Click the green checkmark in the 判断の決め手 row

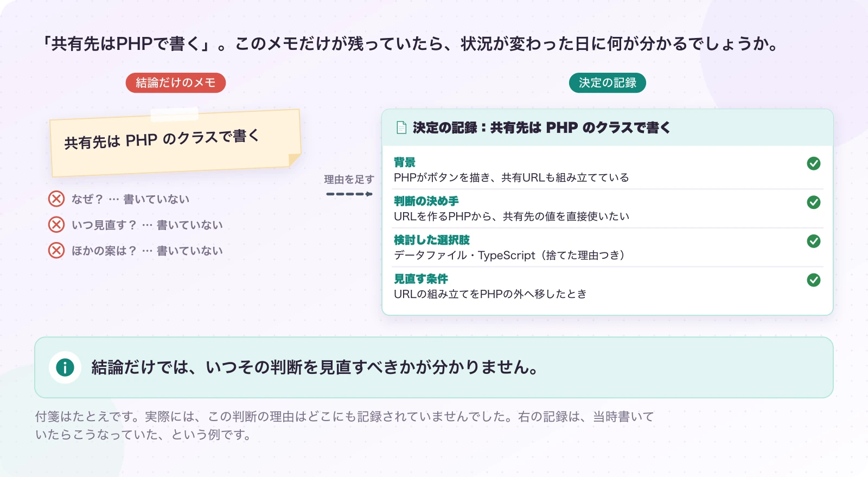pyautogui.click(x=814, y=202)
